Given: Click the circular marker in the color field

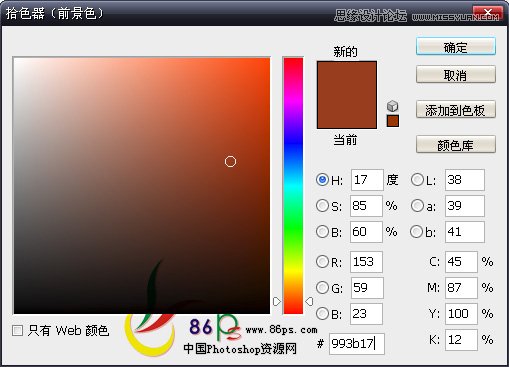Looking at the screenshot, I should (x=230, y=162).
